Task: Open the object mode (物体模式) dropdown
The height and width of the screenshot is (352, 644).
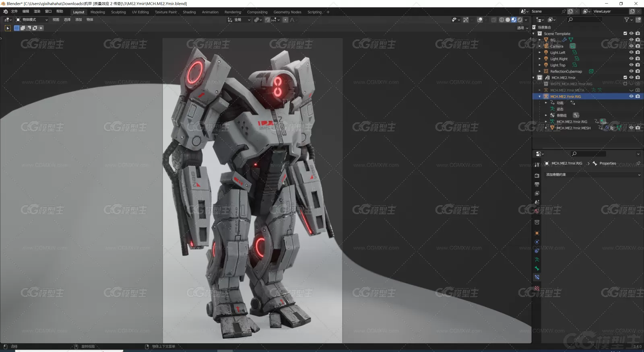Action: pos(32,20)
